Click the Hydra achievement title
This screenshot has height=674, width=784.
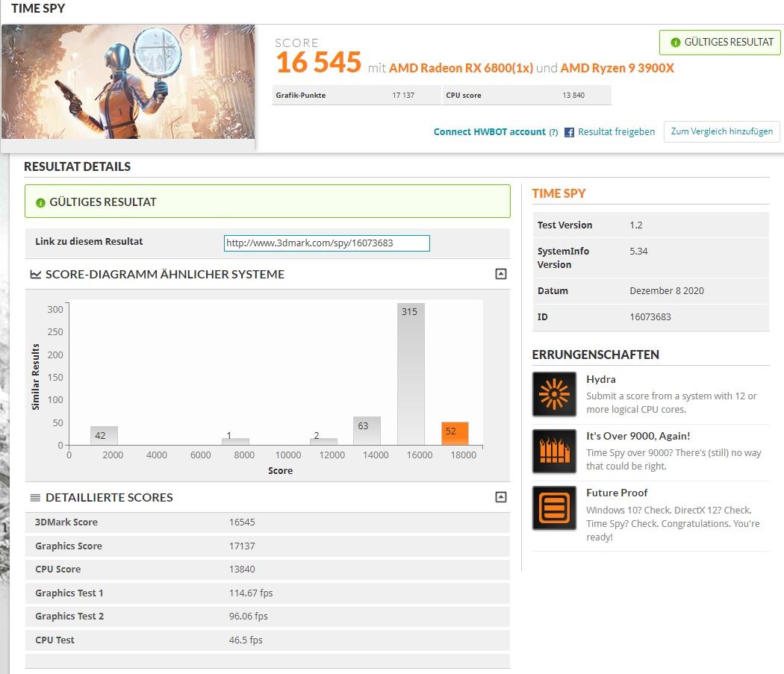click(x=601, y=379)
